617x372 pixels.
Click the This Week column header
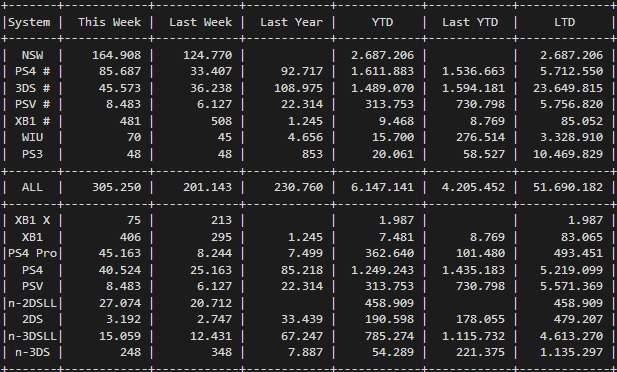[109, 22]
